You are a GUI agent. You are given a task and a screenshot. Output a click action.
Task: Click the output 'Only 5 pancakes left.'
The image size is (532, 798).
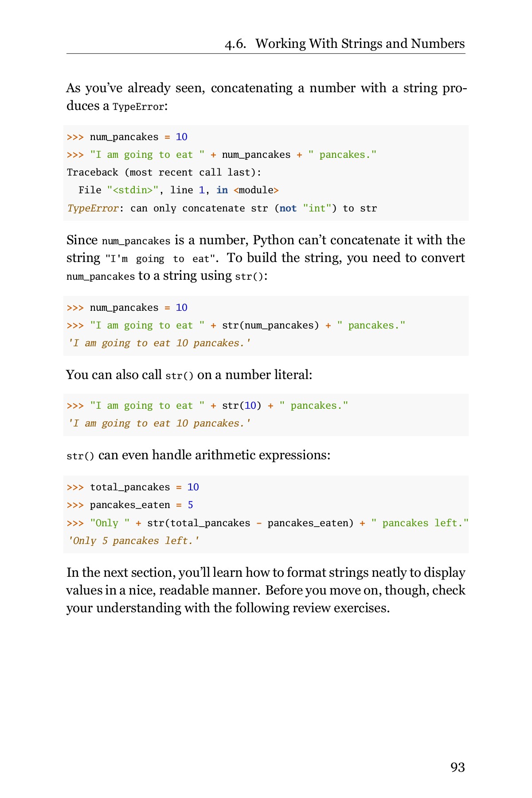[x=133, y=541]
